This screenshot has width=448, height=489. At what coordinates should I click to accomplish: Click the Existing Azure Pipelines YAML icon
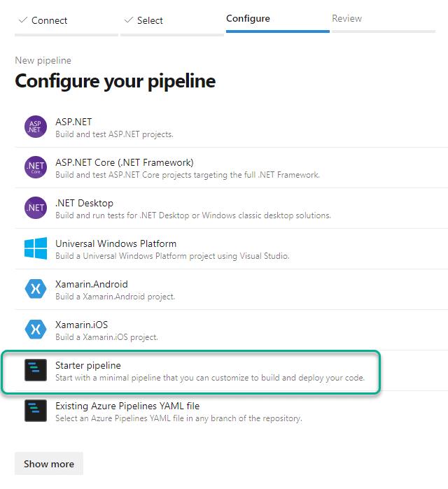[x=36, y=411]
